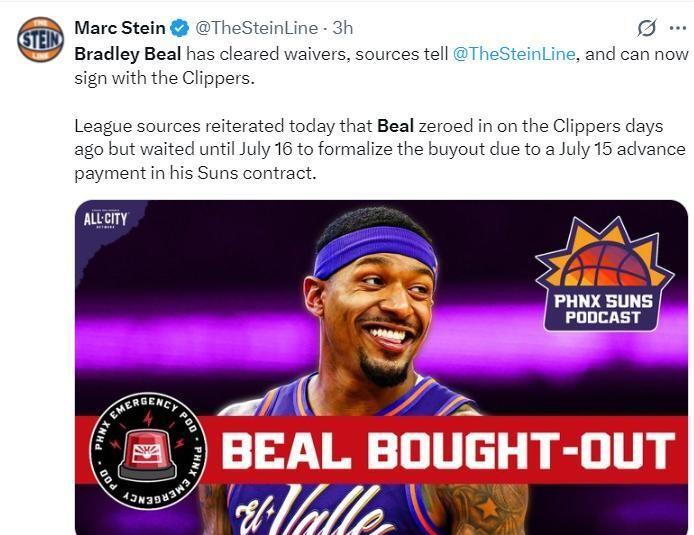Follow the @TheSteinLine mention in tweet text

[514, 54]
